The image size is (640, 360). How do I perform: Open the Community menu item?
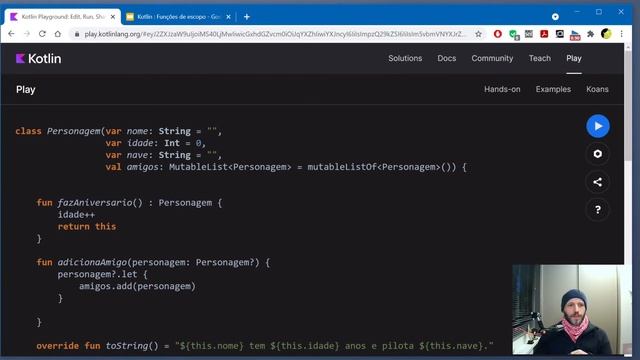click(492, 58)
